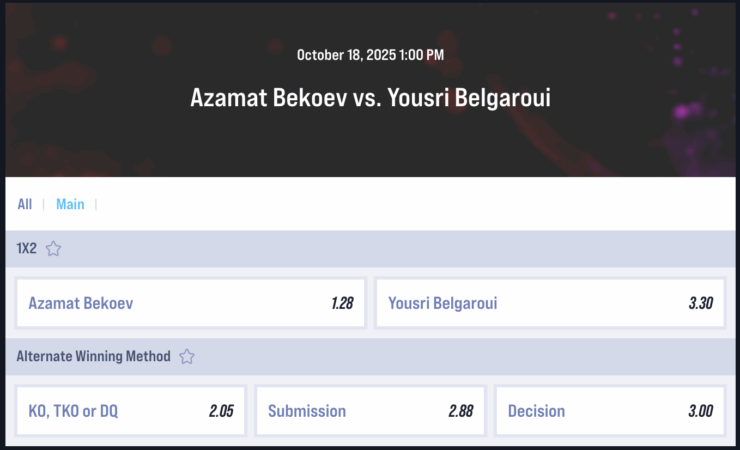This screenshot has height=450, width=740.
Task: Tap the 2.05 odds for KO/TKO
Action: 221,411
